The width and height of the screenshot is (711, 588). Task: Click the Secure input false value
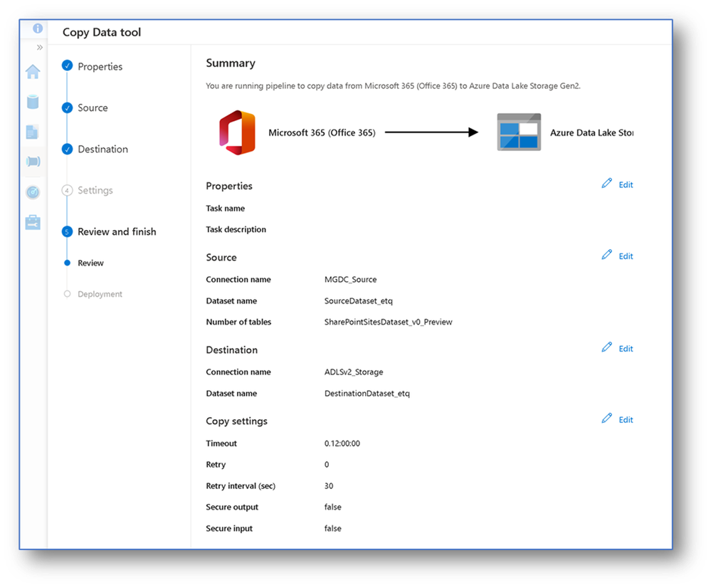pyautogui.click(x=333, y=529)
